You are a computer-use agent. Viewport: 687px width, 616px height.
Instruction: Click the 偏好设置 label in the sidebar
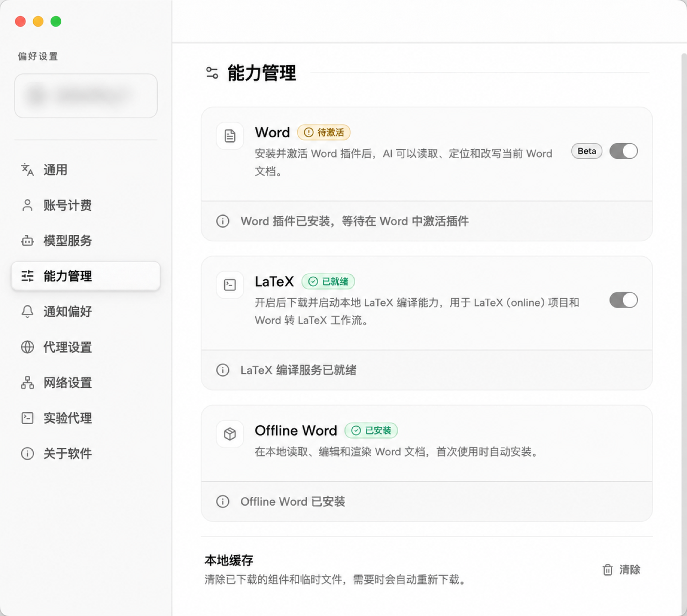point(38,56)
